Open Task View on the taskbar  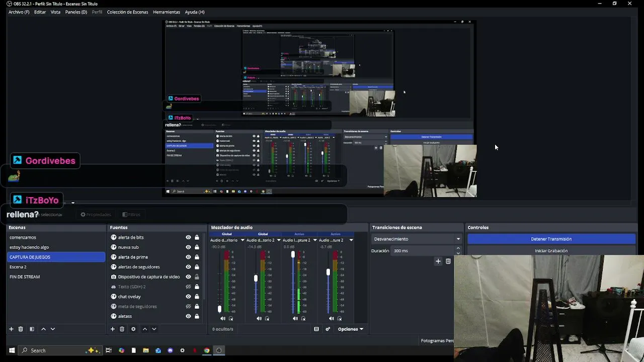[109, 350]
